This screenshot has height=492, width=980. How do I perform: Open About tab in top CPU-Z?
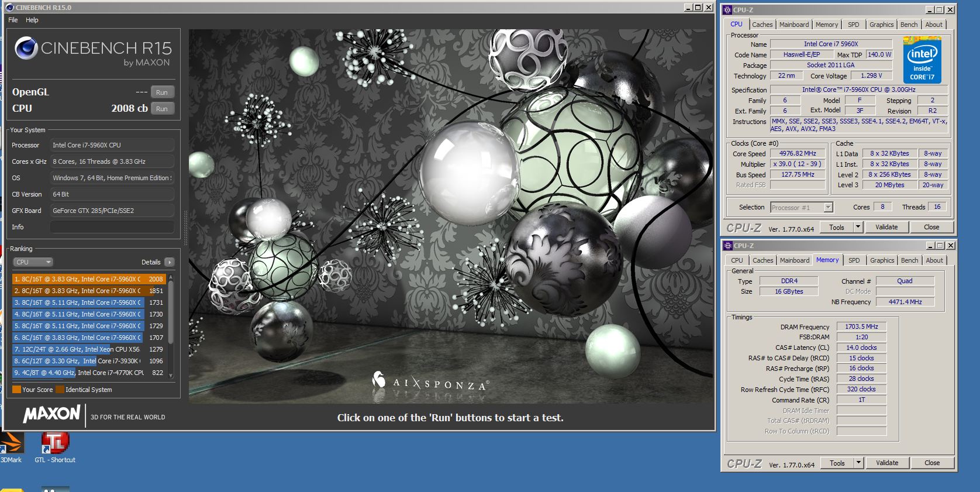[x=934, y=25]
